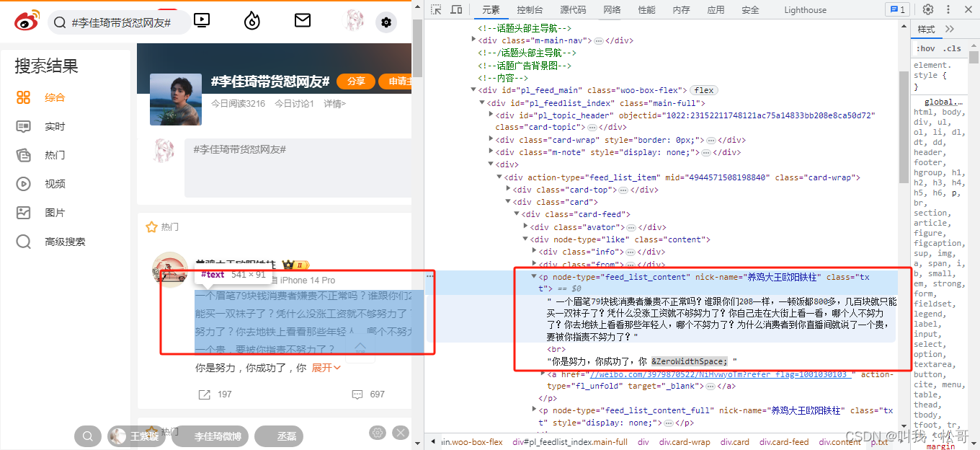Open the 详情> link under topic title
Viewport: 980px width, 450px height.
pos(334,104)
